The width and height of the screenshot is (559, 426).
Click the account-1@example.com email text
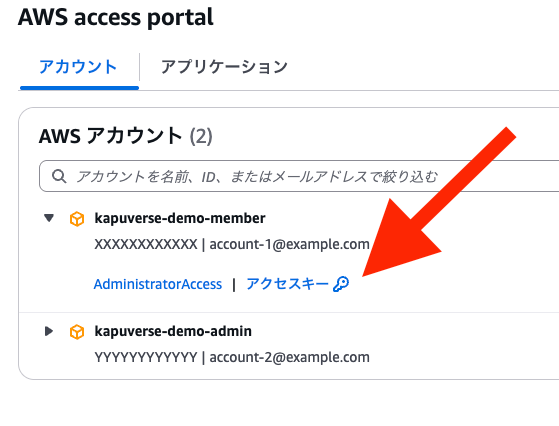click(x=289, y=245)
